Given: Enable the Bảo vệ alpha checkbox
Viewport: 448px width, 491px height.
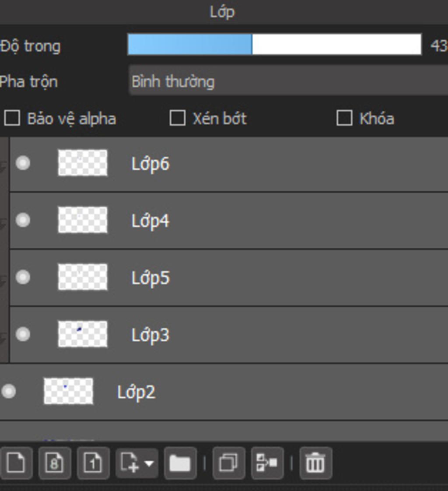Looking at the screenshot, I should point(12,118).
